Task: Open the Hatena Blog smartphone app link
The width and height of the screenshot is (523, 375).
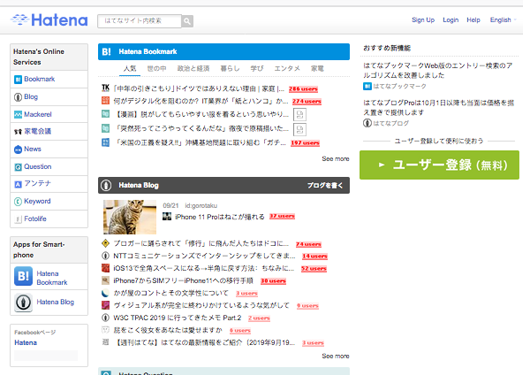Action: (55, 302)
